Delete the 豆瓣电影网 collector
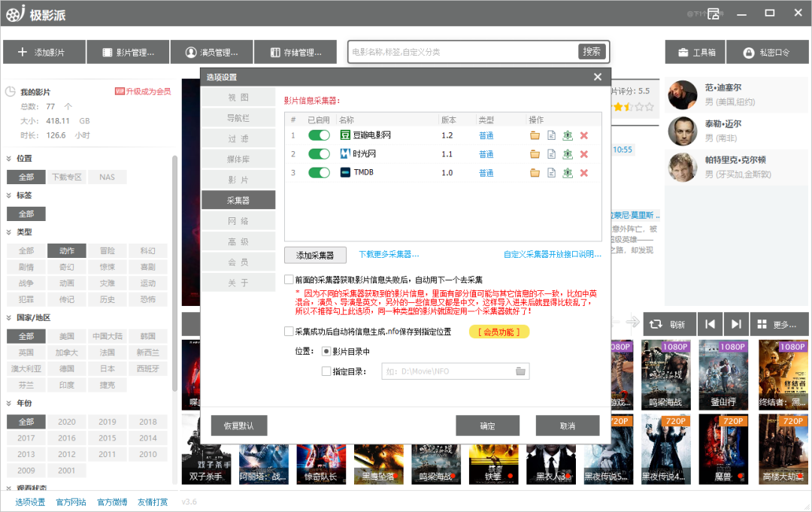Screen dimensions: 812x512 (584, 135)
